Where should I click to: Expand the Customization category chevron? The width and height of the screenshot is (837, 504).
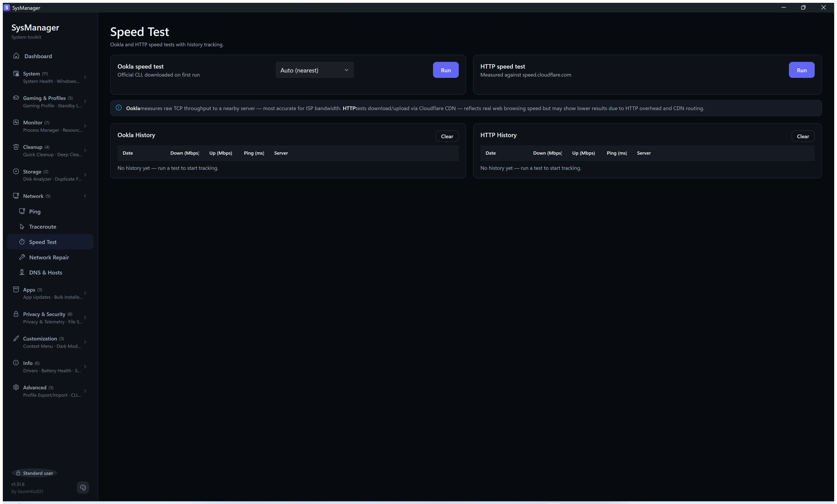[85, 342]
